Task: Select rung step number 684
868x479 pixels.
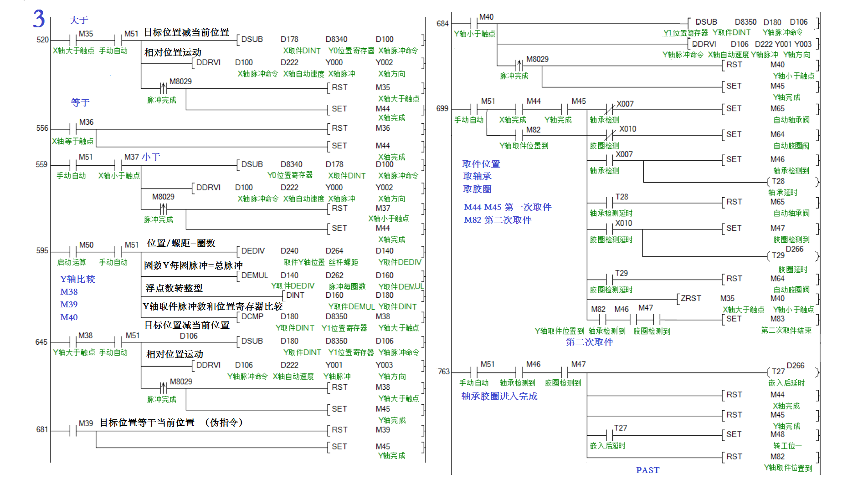Action: (442, 24)
